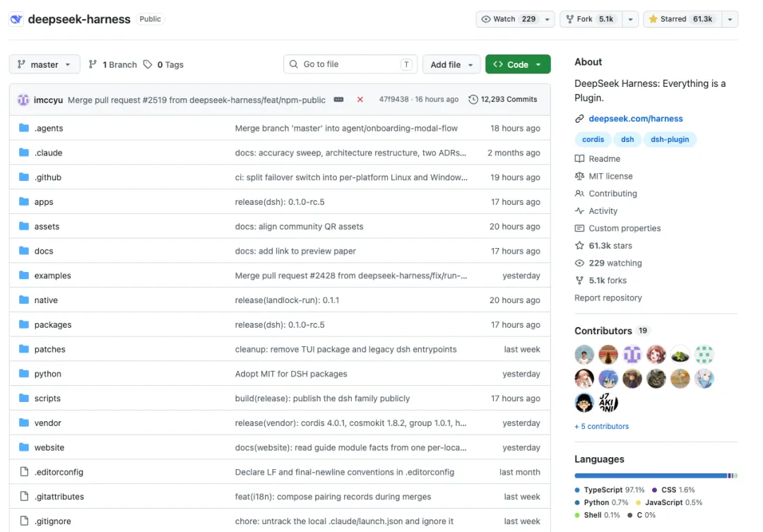Screen dimensions: 763x532
Task: Open commit 'docs: add link to preview paper'
Action: point(295,251)
